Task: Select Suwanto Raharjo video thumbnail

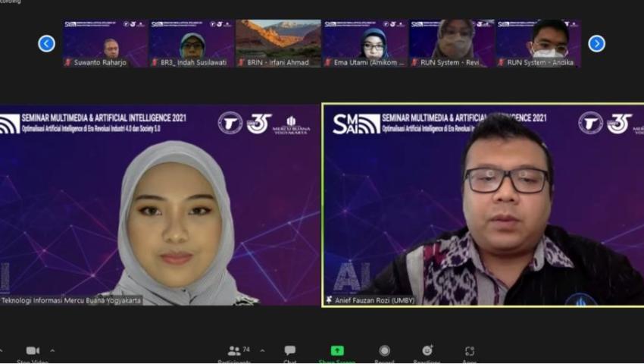Action: [x=105, y=43]
